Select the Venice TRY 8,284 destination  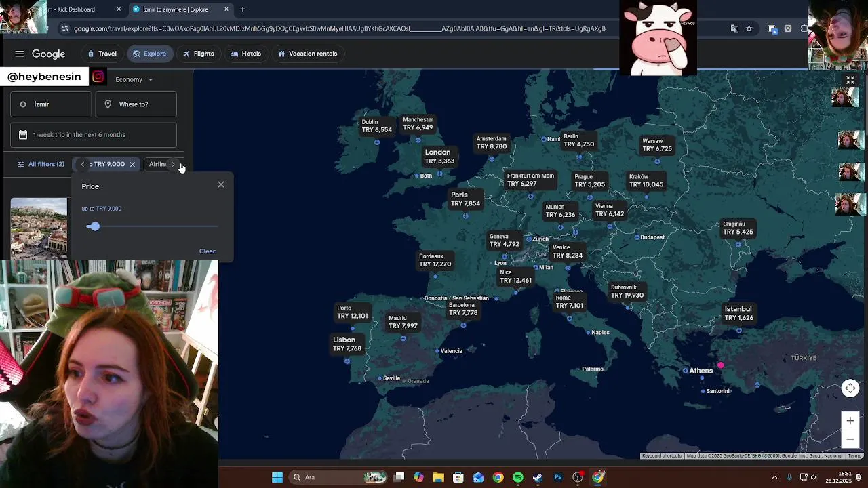pos(567,251)
